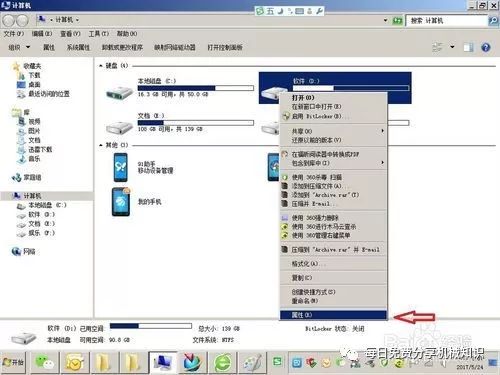Click the blue Help question-mark icon
The width and height of the screenshot is (500, 375).
(486, 48)
